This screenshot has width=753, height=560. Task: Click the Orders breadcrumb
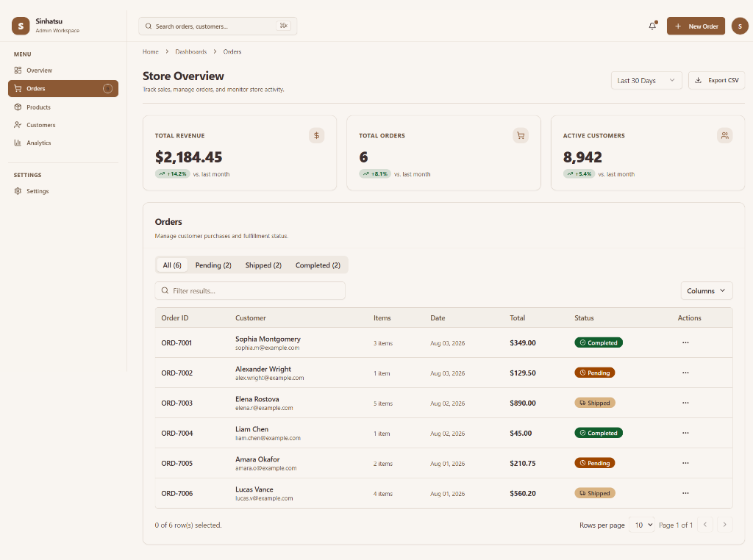point(232,51)
